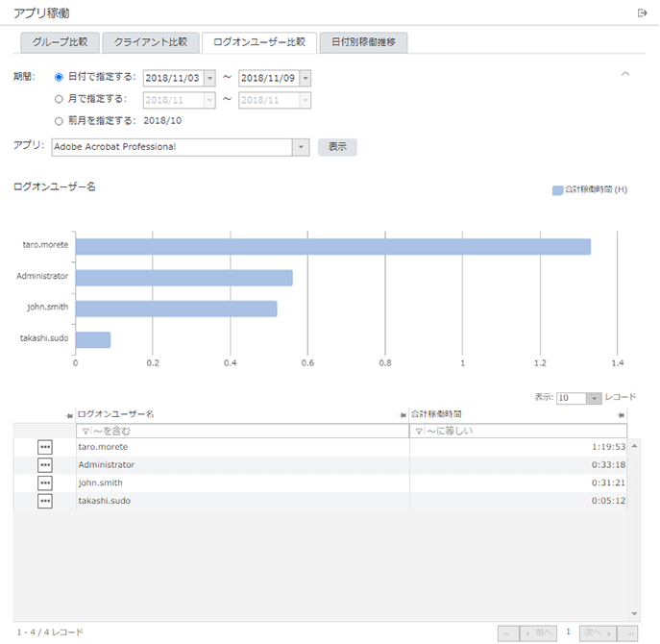The height and width of the screenshot is (644, 660).
Task: Click filter icon in ログオンユーザー名 column
Action: pos(85,432)
